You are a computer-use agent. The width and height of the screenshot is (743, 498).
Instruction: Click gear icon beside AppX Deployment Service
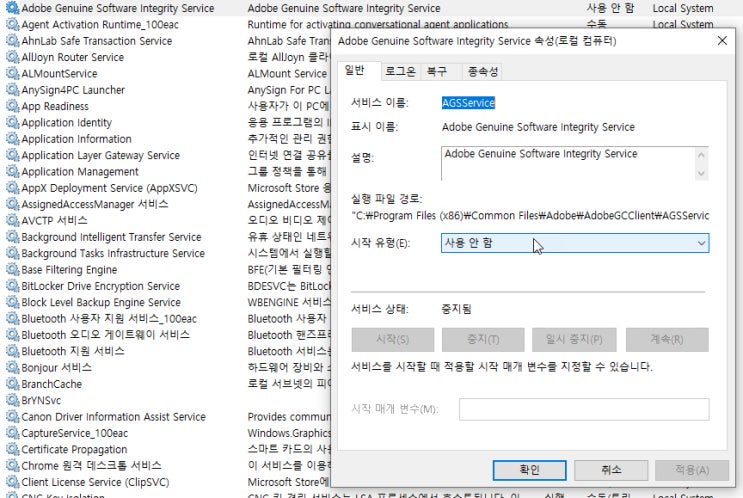[x=12, y=188]
